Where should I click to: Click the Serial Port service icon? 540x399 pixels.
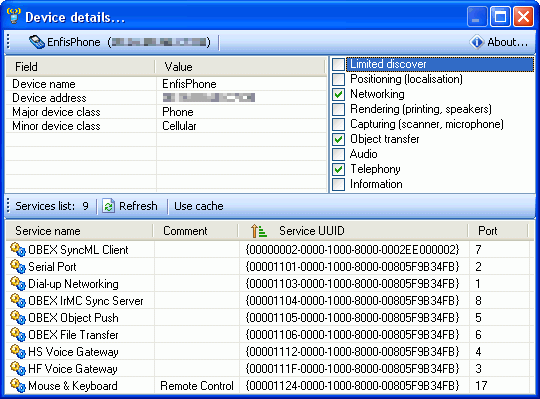[18, 266]
